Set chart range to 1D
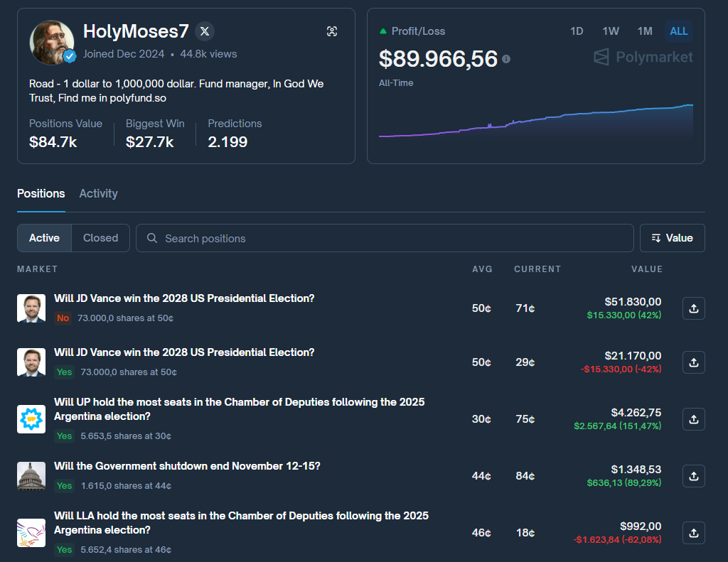728x562 pixels. [x=577, y=31]
